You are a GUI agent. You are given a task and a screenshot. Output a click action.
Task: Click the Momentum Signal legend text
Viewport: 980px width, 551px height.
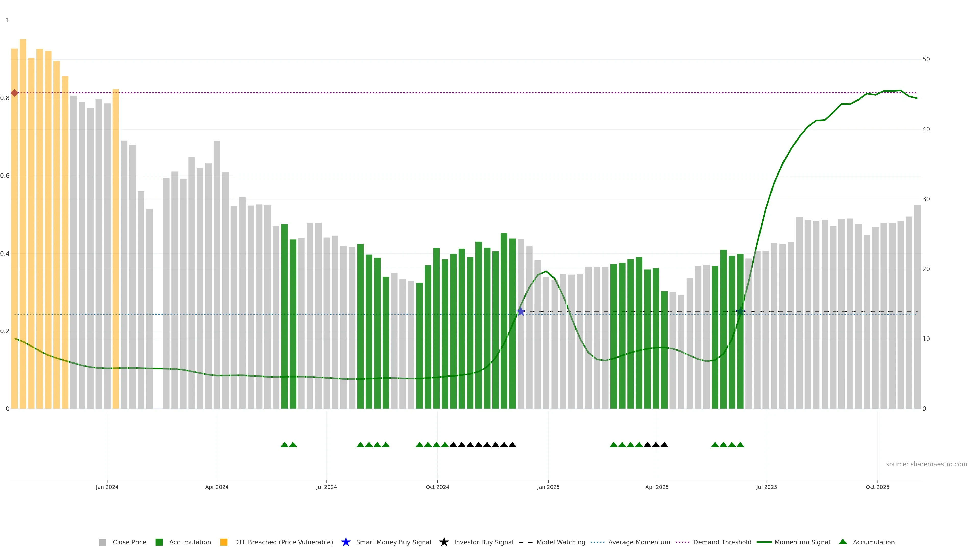coord(802,542)
